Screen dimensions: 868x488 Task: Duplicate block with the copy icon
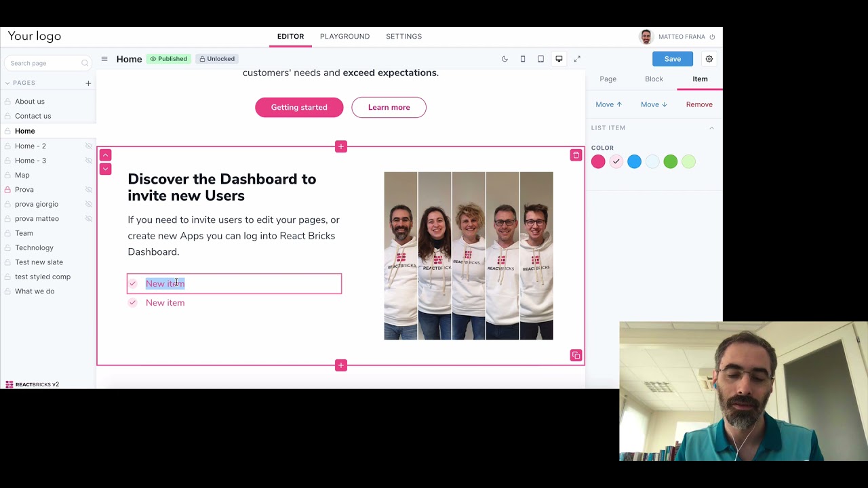click(x=576, y=355)
